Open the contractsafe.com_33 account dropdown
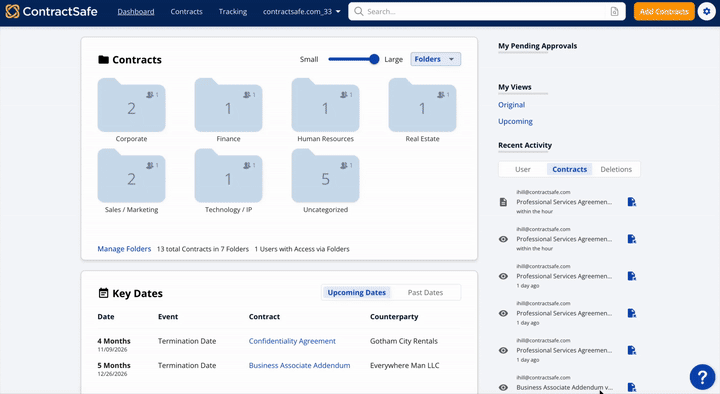The width and height of the screenshot is (720, 394). [302, 11]
